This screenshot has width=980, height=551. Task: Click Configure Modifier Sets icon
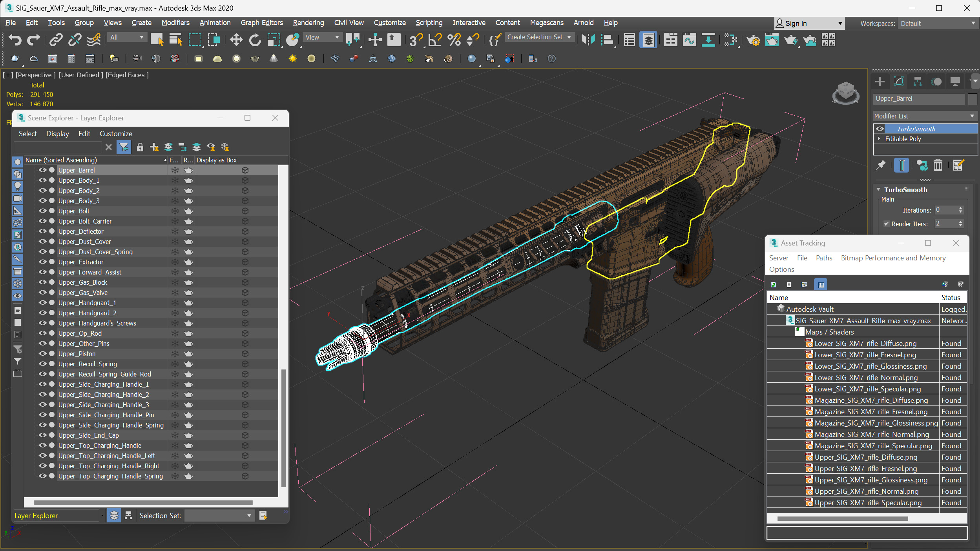[x=958, y=165]
